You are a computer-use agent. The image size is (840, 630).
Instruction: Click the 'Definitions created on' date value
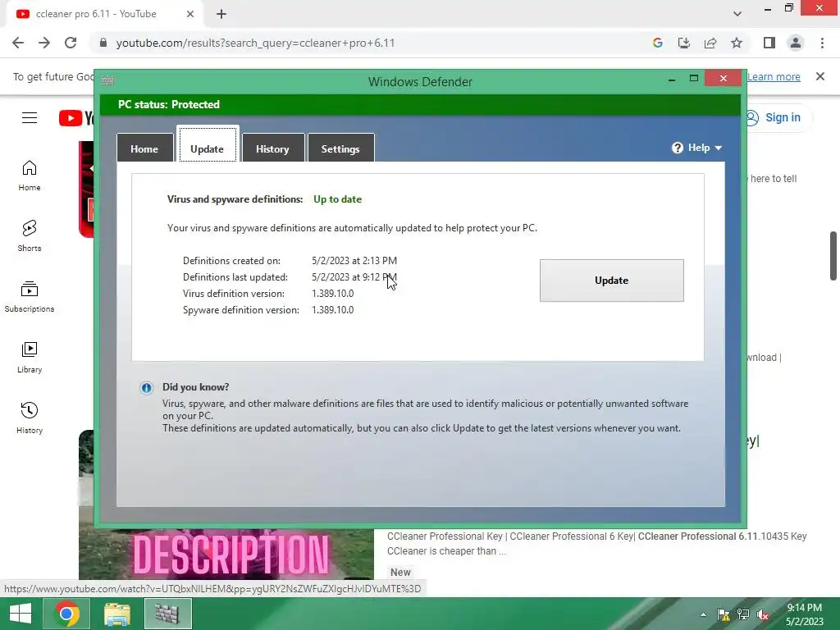[354, 261]
